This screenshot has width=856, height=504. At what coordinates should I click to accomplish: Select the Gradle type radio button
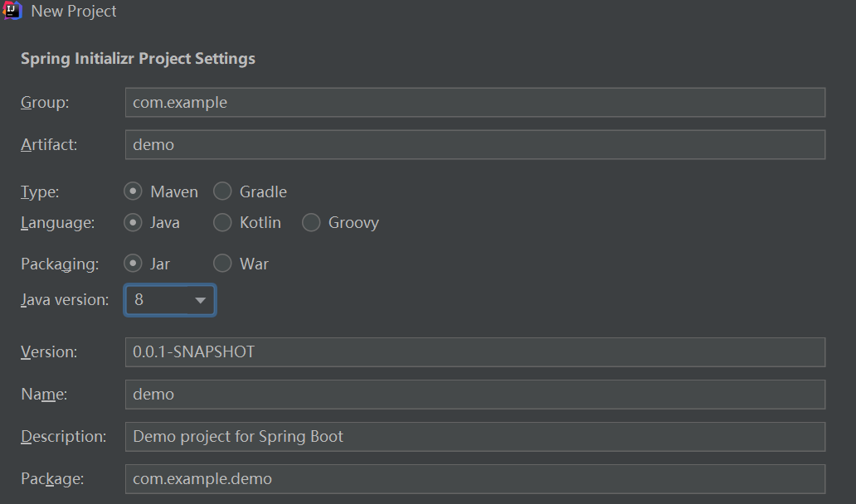(222, 191)
